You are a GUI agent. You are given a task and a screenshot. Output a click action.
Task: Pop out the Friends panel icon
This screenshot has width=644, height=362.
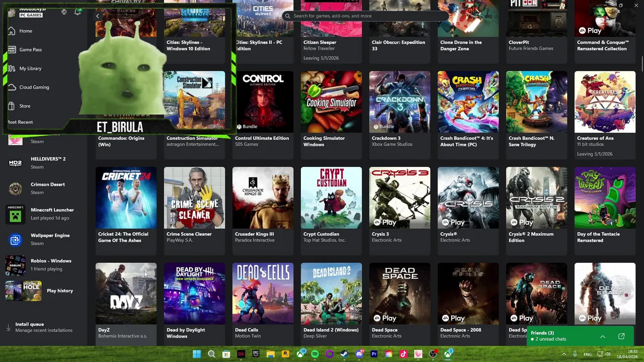[621, 336]
